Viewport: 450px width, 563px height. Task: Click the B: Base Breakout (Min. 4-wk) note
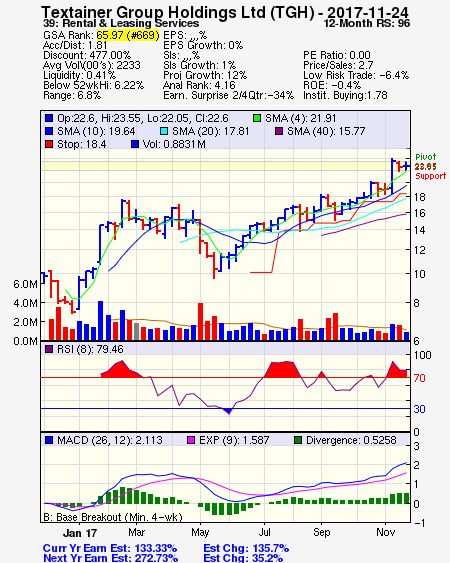point(113,517)
